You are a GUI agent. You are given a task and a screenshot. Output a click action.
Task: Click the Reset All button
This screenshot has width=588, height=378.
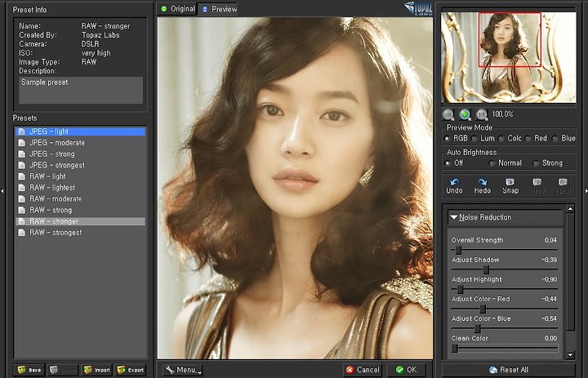[x=509, y=370]
